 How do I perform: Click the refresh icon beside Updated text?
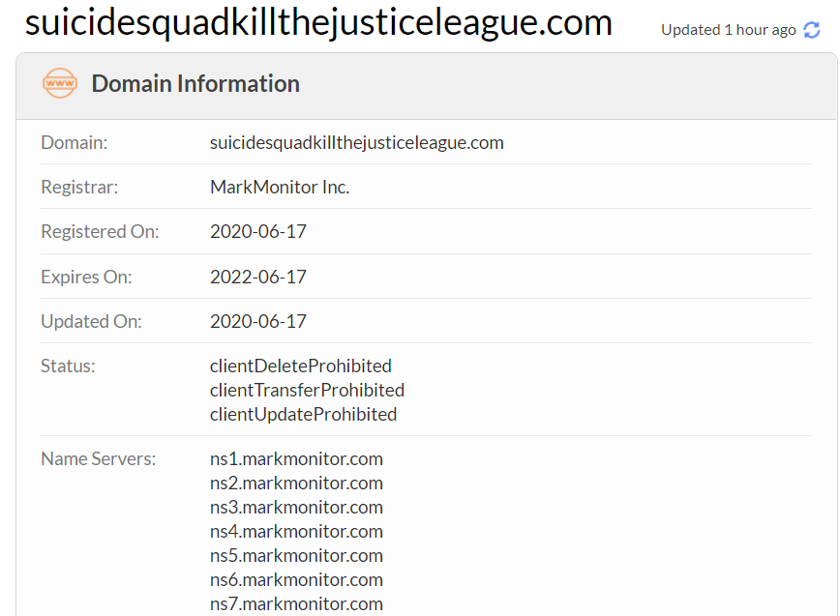(x=812, y=30)
